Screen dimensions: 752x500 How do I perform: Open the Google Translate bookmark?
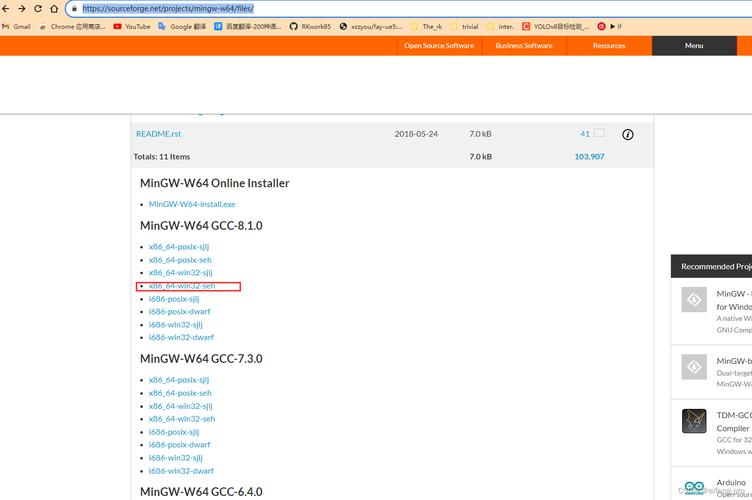tap(182, 27)
